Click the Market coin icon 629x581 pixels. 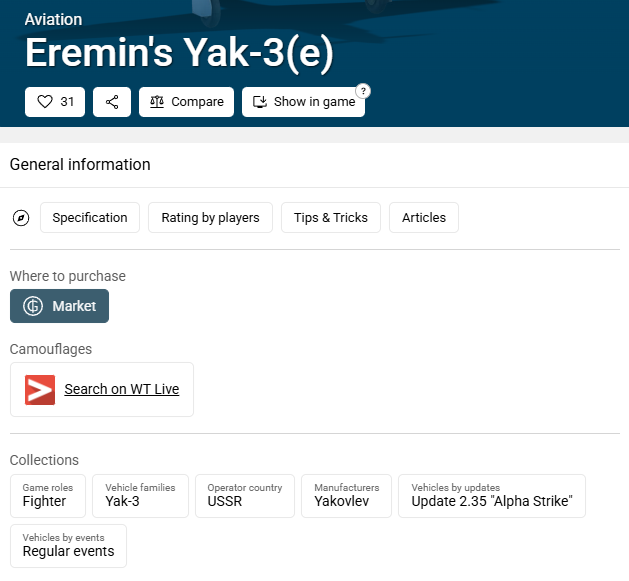[x=33, y=306]
